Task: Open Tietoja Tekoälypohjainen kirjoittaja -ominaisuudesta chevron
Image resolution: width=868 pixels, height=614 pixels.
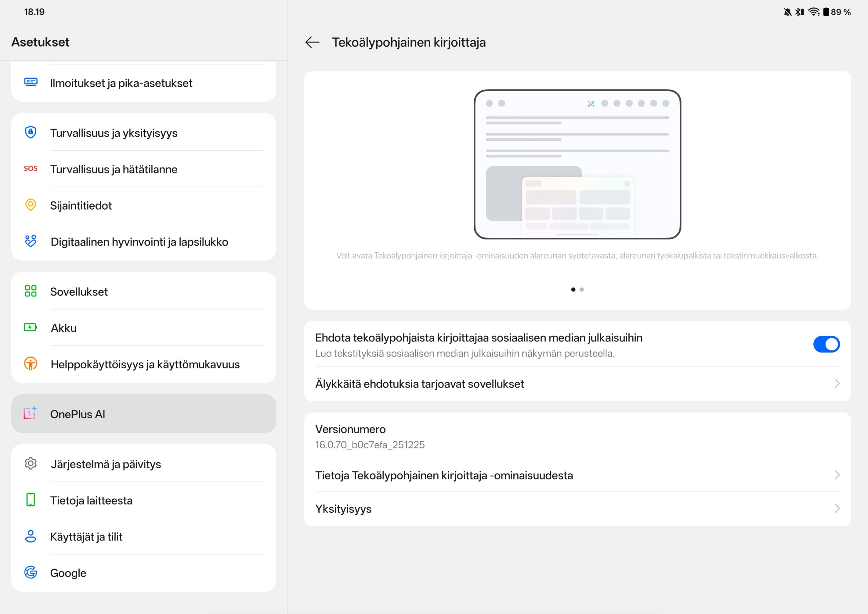Action: pos(836,475)
